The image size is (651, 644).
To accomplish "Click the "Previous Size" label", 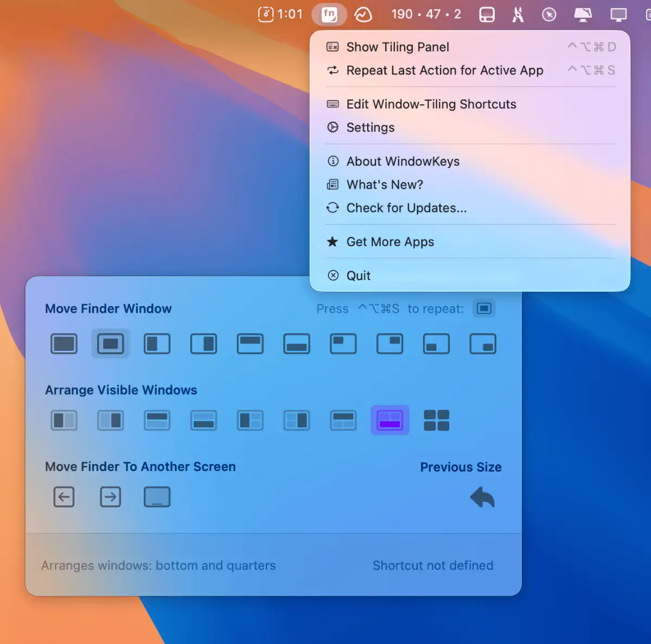I will [x=461, y=467].
